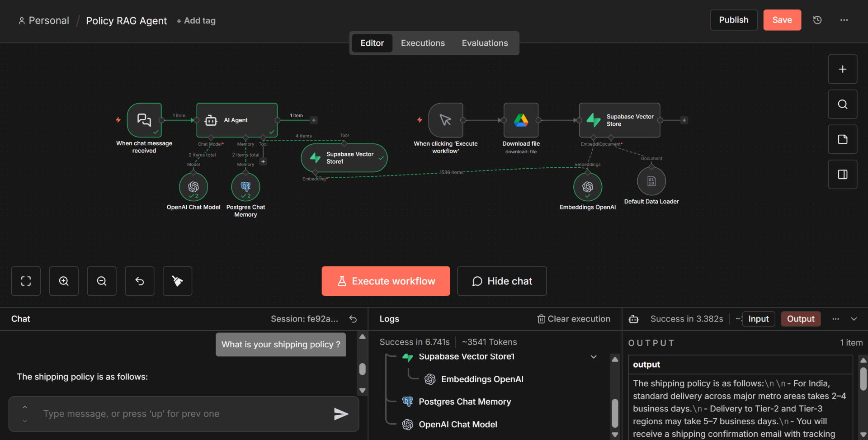Undo the last canvas change
Viewport: 868px width, 440px height.
point(140,281)
